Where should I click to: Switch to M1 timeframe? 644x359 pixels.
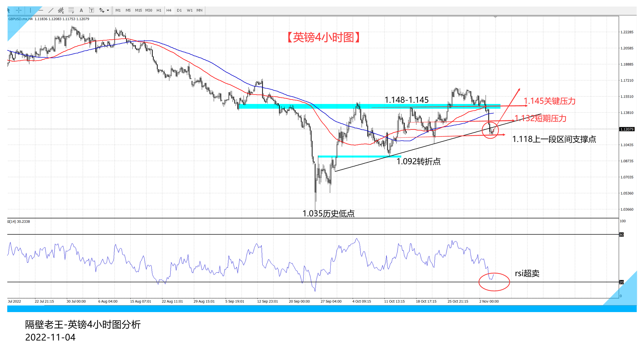coord(118,10)
